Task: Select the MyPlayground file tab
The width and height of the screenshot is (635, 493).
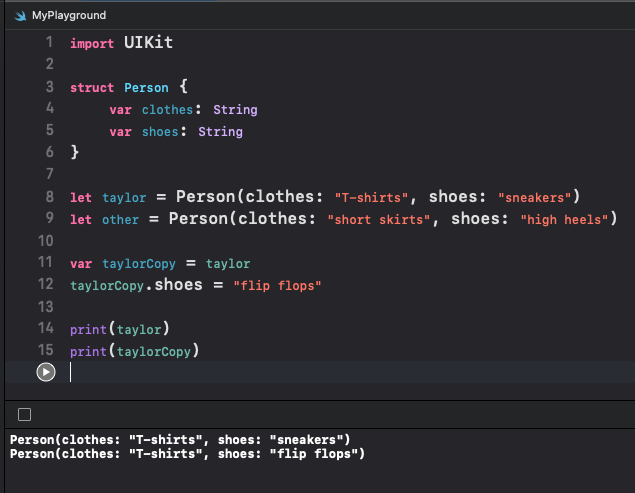Action: 69,15
